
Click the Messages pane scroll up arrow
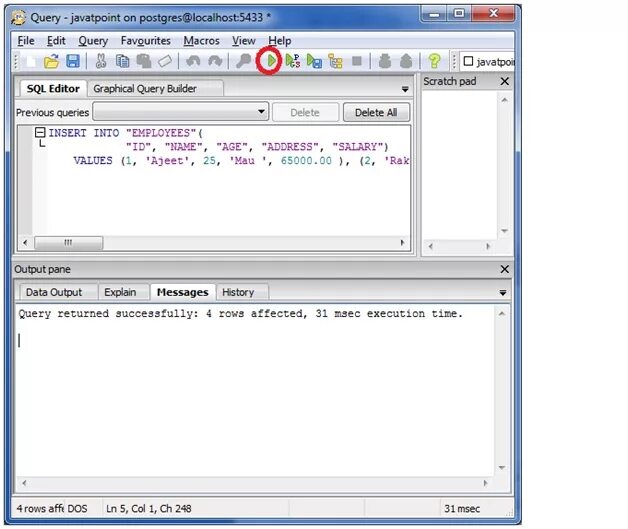coord(502,314)
